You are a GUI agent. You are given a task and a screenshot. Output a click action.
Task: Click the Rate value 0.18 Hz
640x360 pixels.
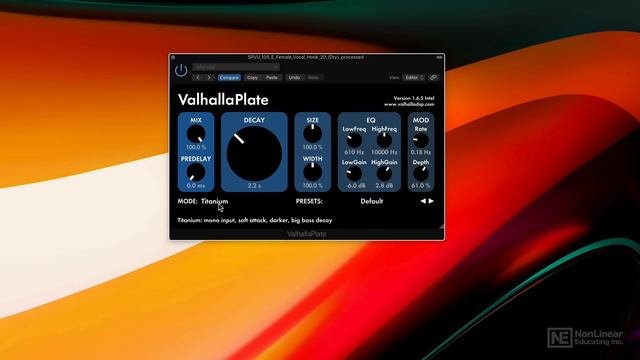click(421, 152)
